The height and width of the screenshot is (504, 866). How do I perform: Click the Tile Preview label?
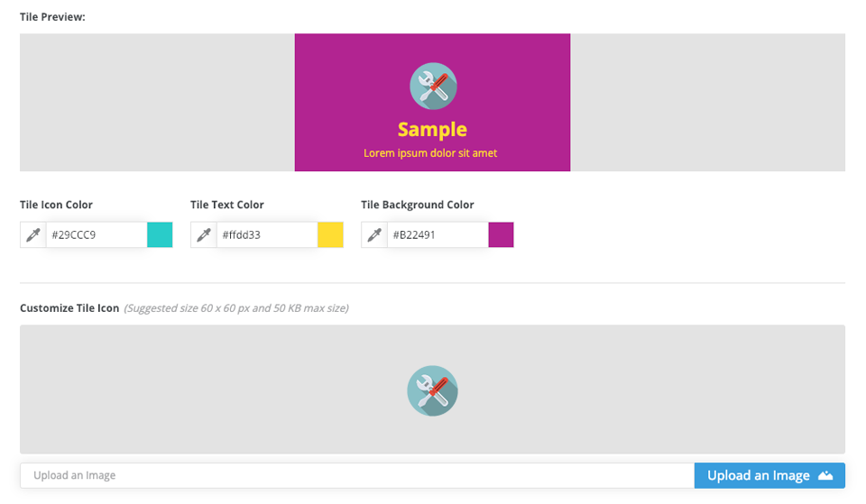tap(52, 17)
